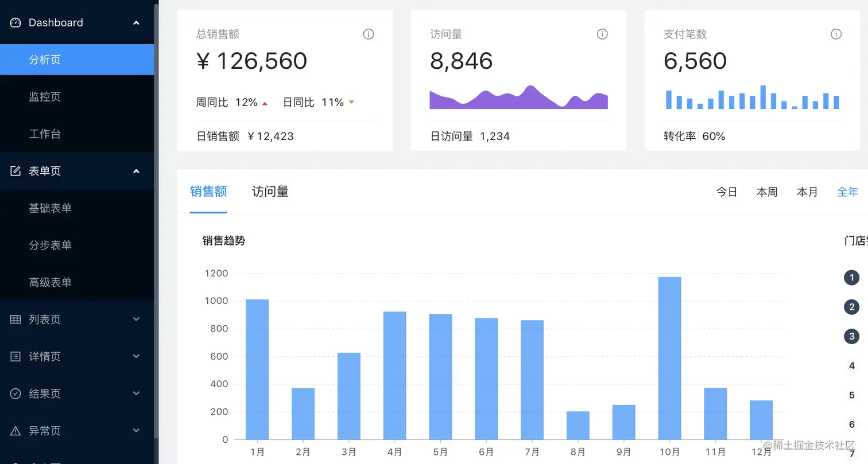Click the Dashboard gauge icon in sidebar

[x=15, y=22]
